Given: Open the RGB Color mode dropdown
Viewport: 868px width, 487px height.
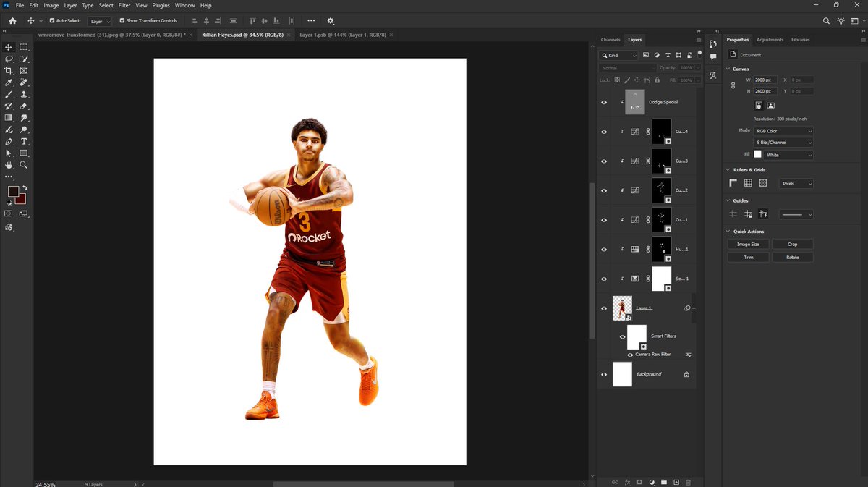Looking at the screenshot, I should coord(783,131).
